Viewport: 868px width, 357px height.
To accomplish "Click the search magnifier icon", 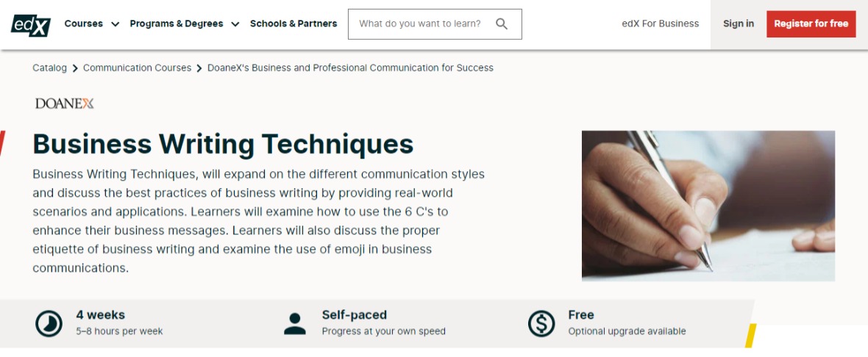I will [x=502, y=24].
